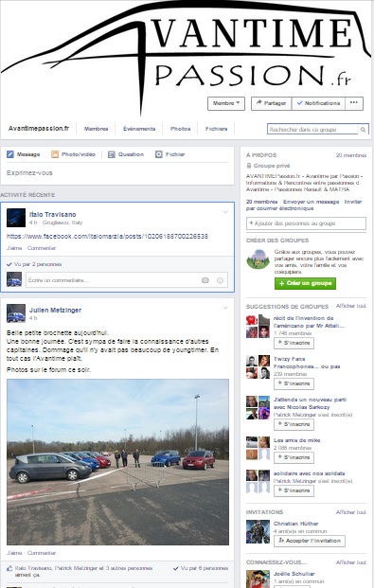Accept Christian Hüther's invitation
The image size is (374, 588).
click(310, 541)
